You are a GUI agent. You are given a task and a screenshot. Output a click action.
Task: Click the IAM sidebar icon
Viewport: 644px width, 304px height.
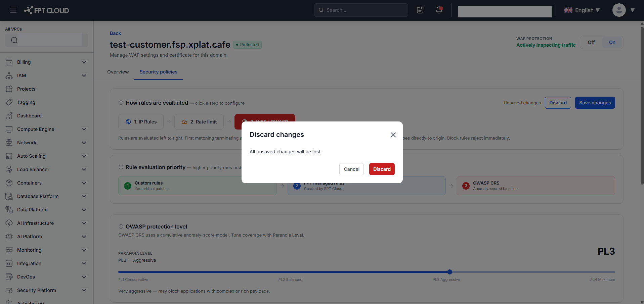point(9,75)
